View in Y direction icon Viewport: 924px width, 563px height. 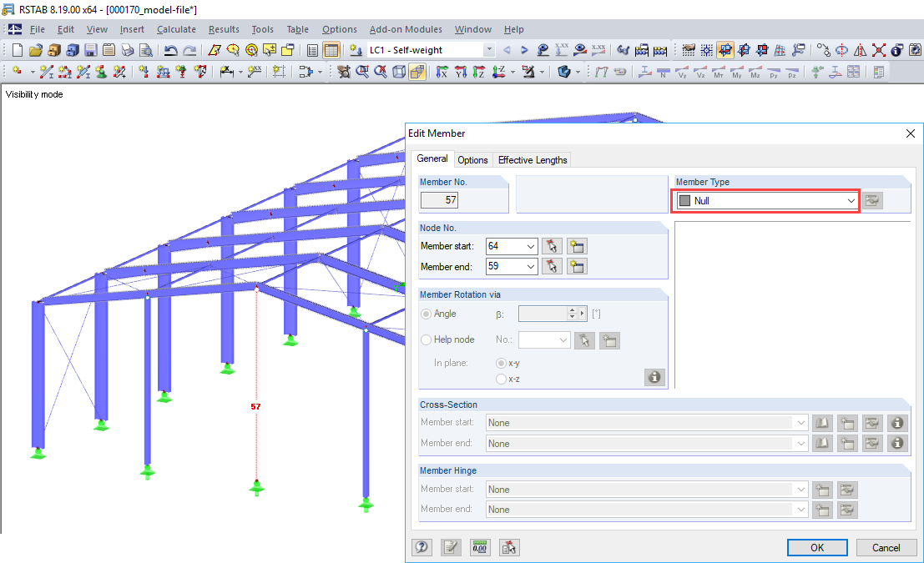[460, 72]
